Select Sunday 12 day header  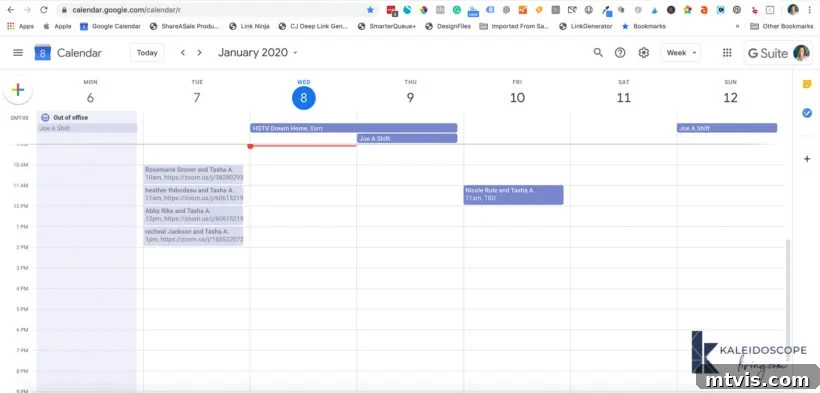tap(730, 93)
